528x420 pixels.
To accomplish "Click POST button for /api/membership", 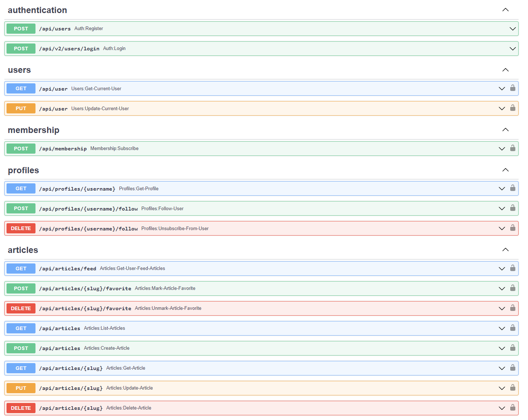I will 21,149.
